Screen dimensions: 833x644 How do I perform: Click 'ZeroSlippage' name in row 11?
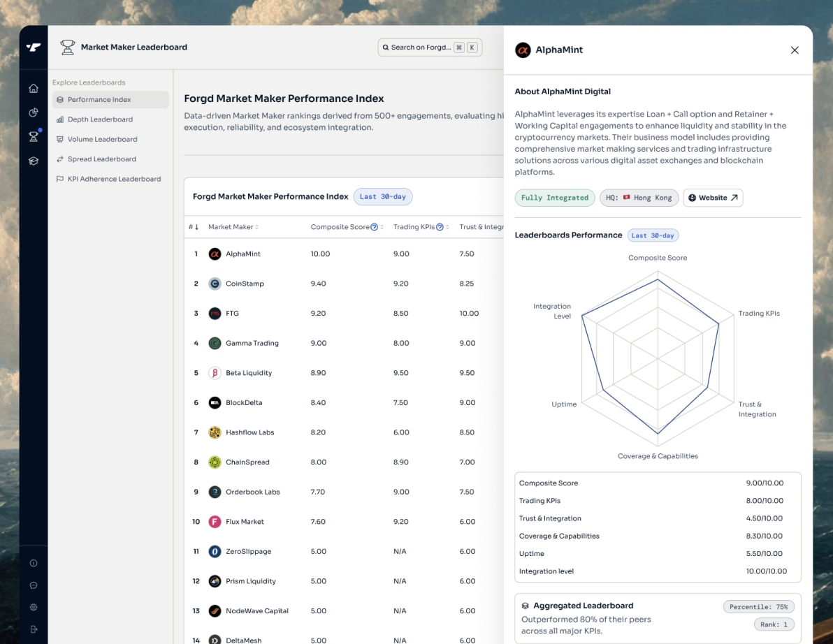[x=248, y=551]
